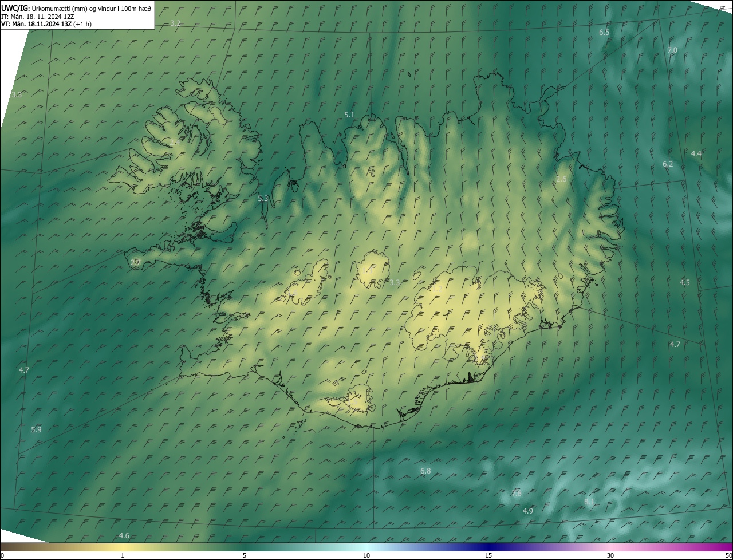Click the 6.8 value label south of Iceland

[425, 471]
